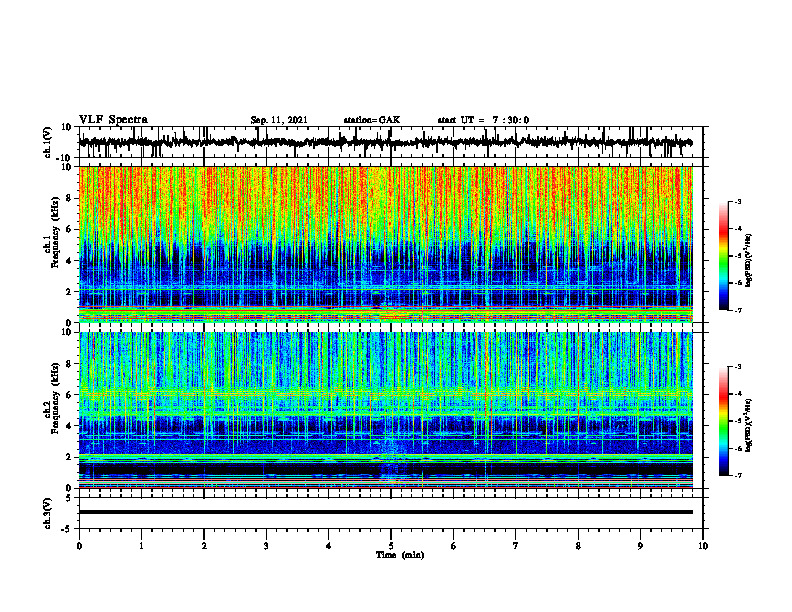Click inside the ch.2 spectrogram panel

pos(385,410)
